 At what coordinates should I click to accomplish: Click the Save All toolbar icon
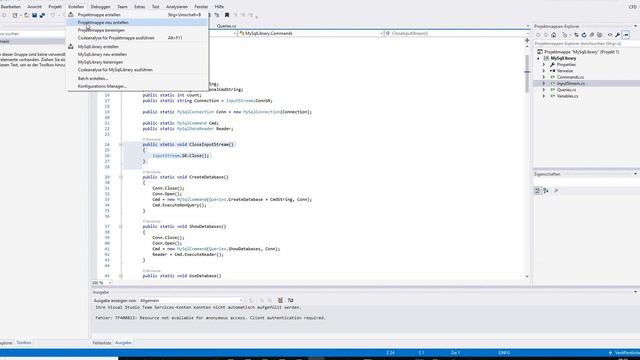(42, 15)
